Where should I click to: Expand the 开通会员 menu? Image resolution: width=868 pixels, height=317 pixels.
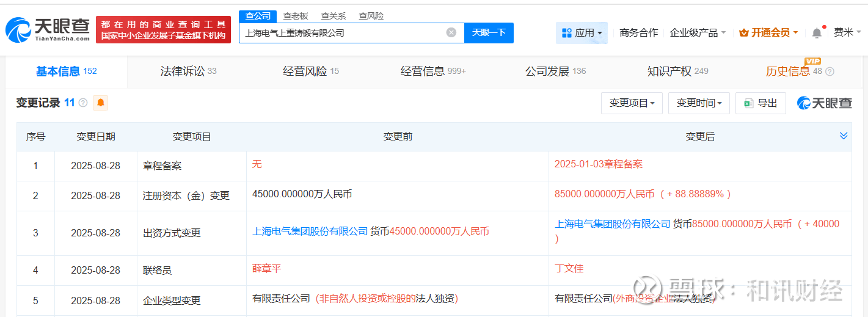[768, 33]
